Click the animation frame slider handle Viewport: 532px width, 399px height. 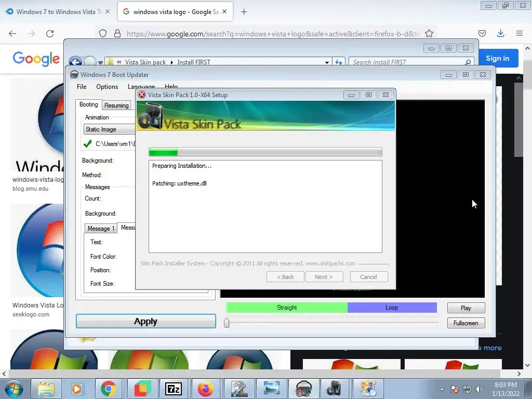pyautogui.click(x=227, y=323)
